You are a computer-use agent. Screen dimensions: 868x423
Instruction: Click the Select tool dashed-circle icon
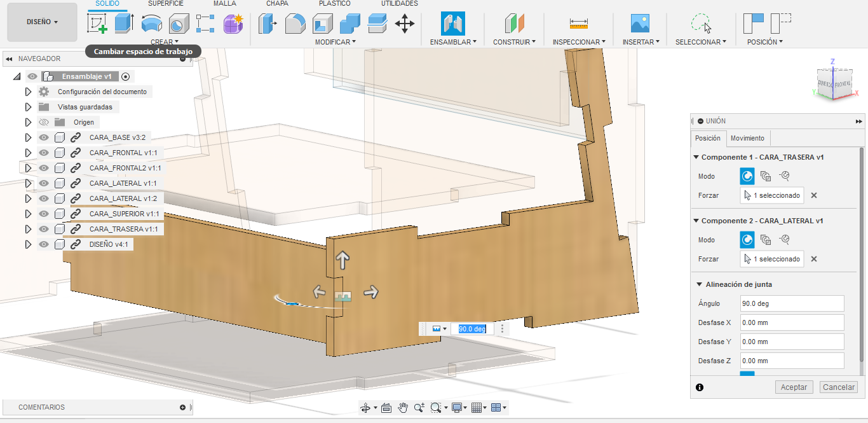[701, 24]
